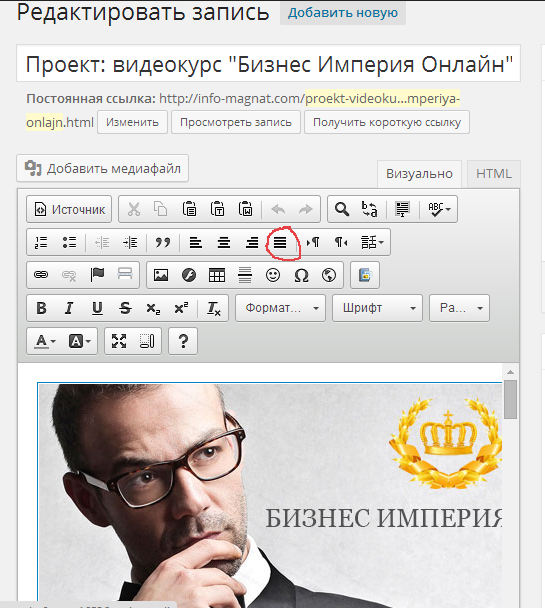Toggle bold formatting
545x608 pixels.
click(41, 308)
